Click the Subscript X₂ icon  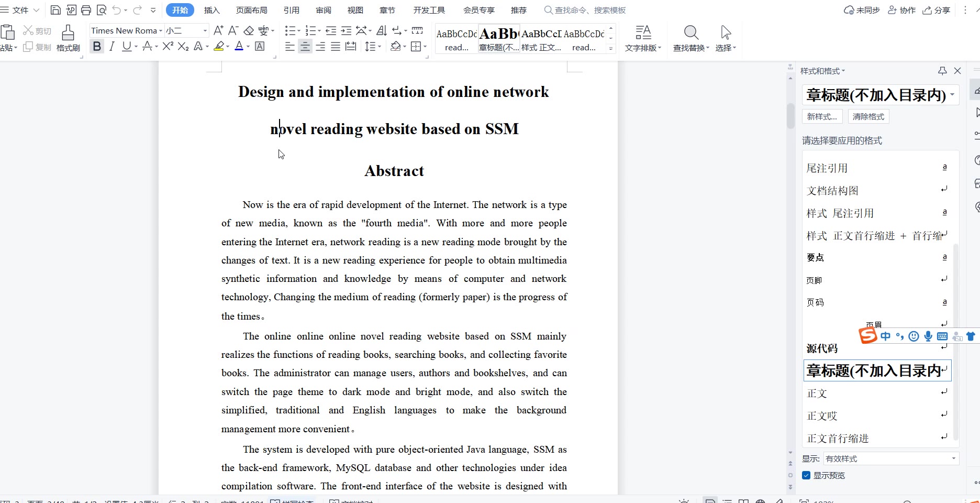click(183, 47)
